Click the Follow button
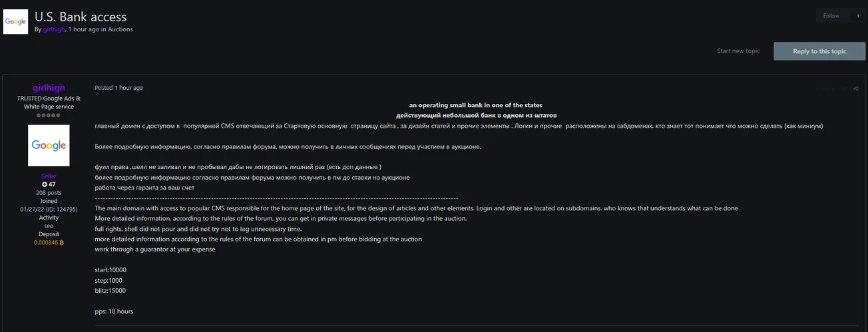Image resolution: width=868 pixels, height=332 pixels. coord(831,16)
